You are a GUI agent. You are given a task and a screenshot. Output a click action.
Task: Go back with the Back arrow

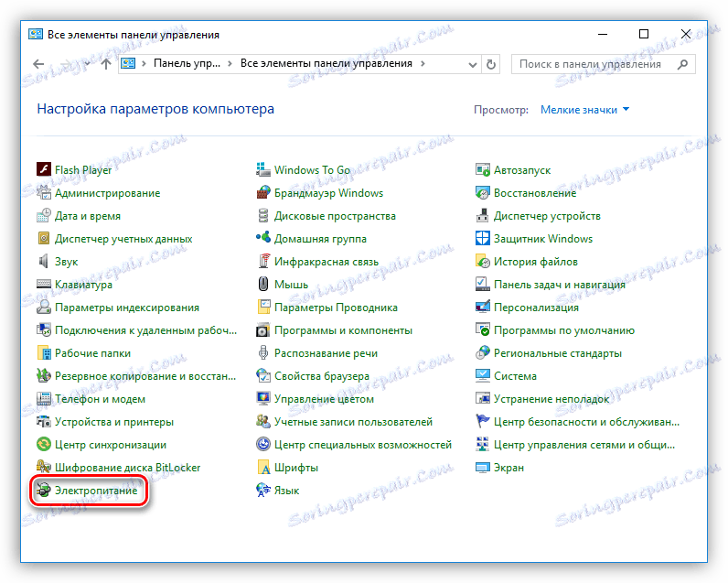pos(38,64)
